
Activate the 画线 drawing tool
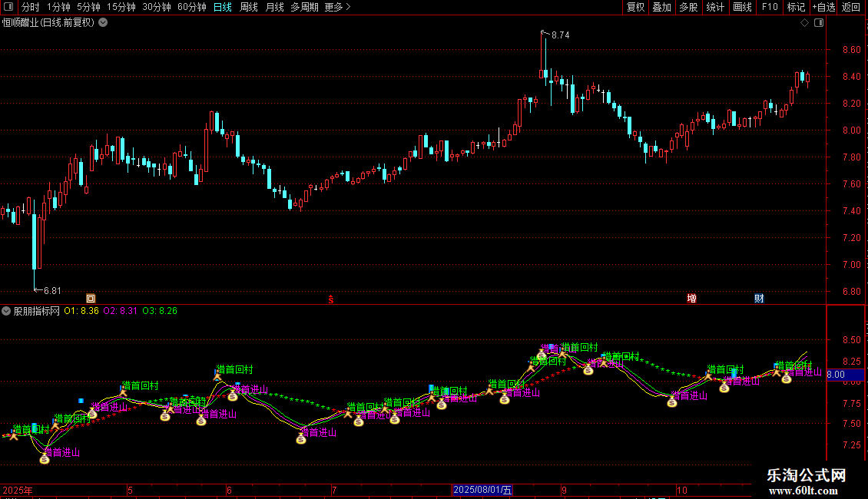click(x=742, y=7)
